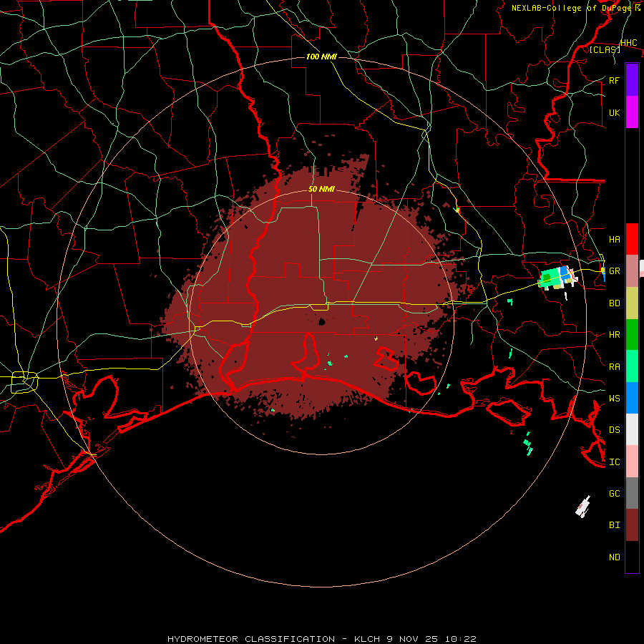Click the HR green legend swatch
This screenshot has height=644, width=644.
coord(632,335)
